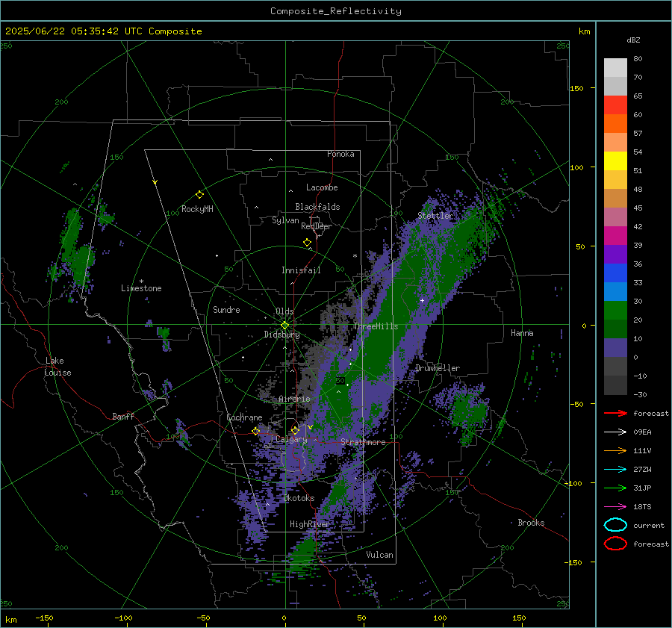The width and height of the screenshot is (672, 628).
Task: Click the Limestone label
Action: point(141,288)
